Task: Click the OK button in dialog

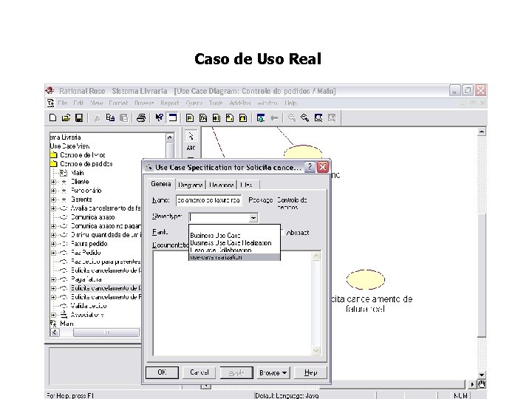Action: pos(162,372)
